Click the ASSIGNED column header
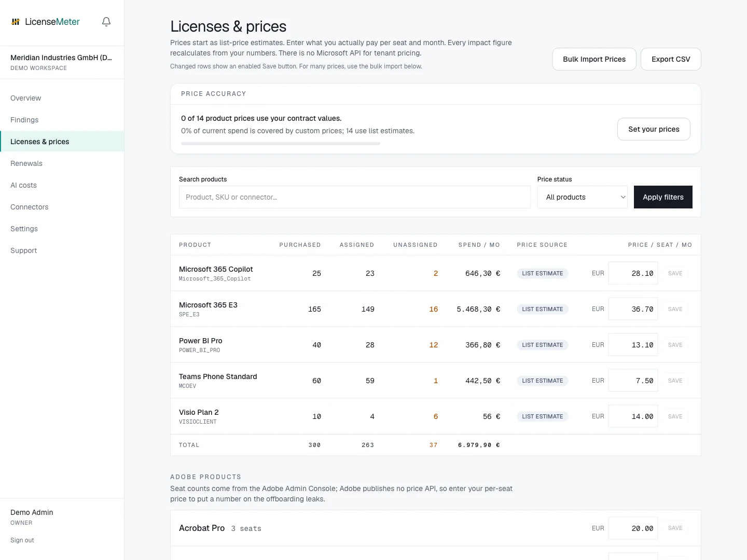The image size is (747, 560). (357, 245)
